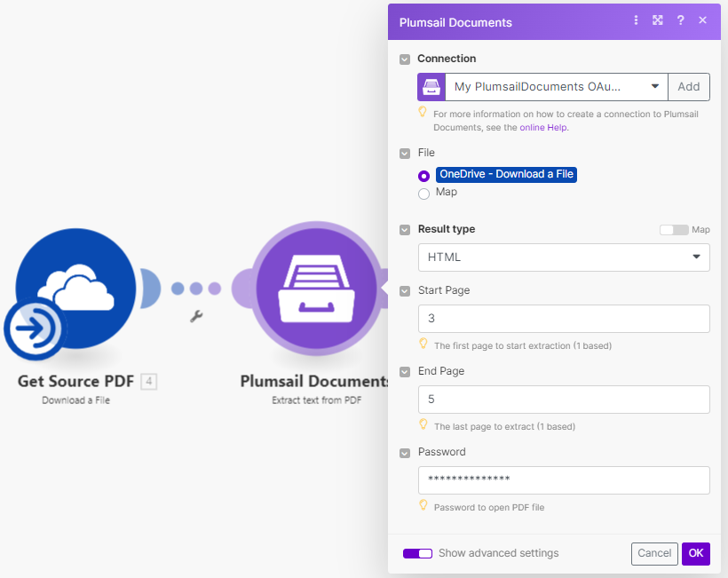Click Download a File subtitle under OneDrive module

click(75, 400)
